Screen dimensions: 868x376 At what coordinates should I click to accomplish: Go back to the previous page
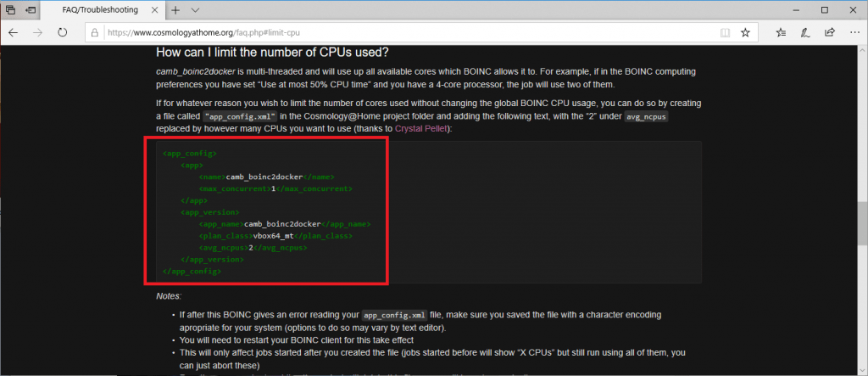pos(13,32)
